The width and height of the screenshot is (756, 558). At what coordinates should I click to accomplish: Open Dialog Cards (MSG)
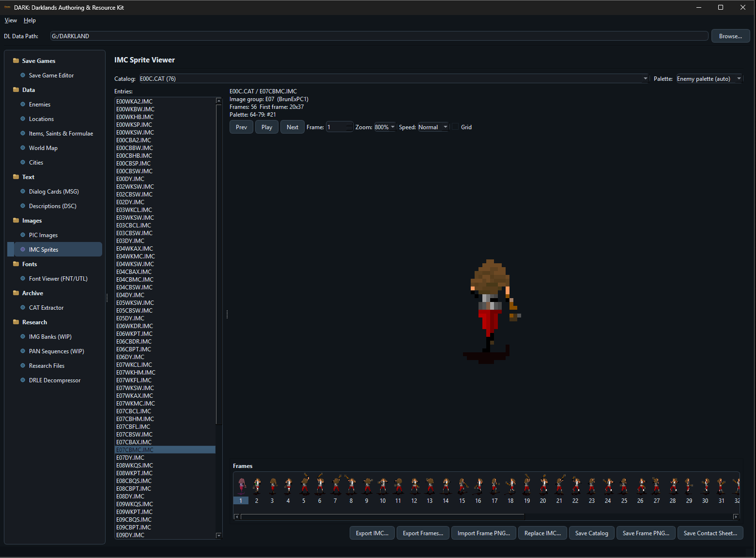(x=54, y=192)
